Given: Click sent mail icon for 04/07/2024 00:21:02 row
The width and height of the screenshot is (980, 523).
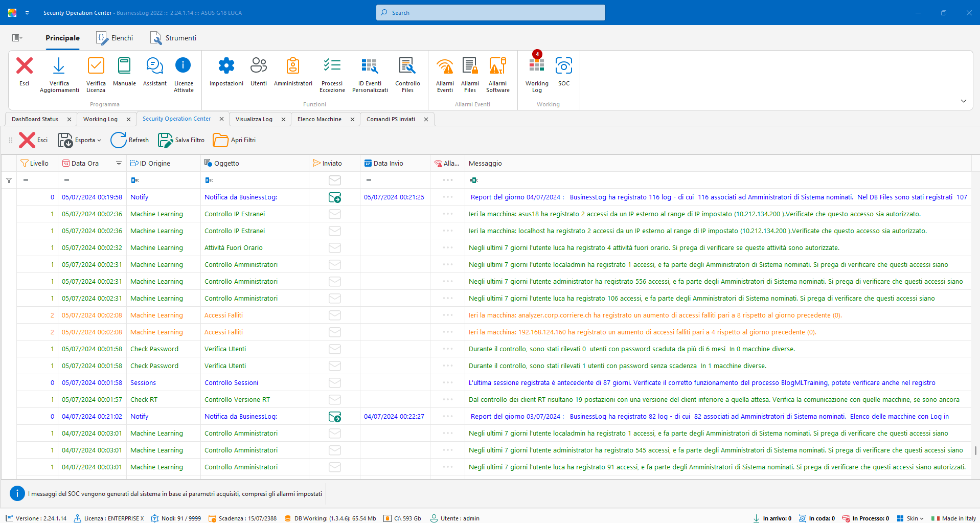Looking at the screenshot, I should coord(335,417).
